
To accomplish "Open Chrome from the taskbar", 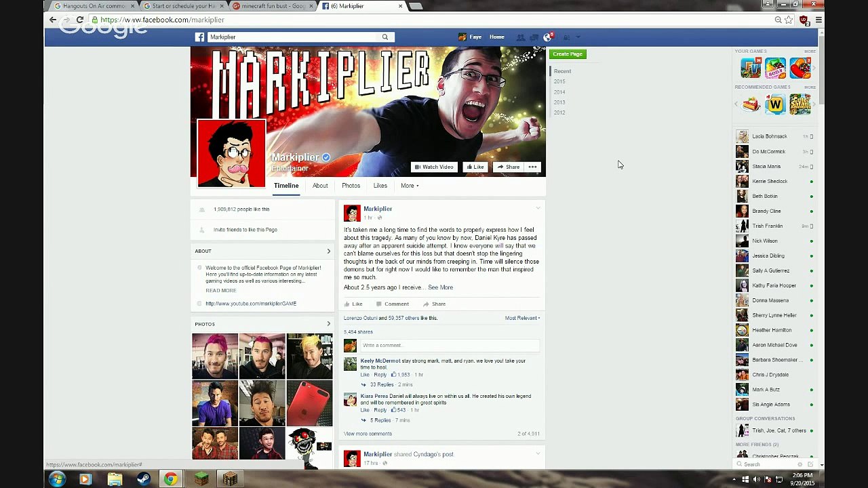I will [x=171, y=479].
